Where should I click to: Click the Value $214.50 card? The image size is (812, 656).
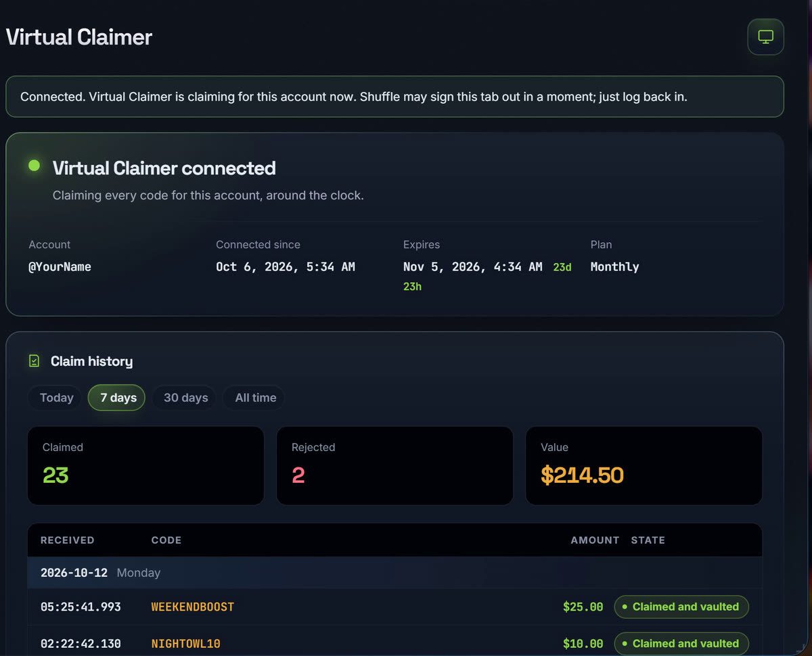pyautogui.click(x=644, y=465)
